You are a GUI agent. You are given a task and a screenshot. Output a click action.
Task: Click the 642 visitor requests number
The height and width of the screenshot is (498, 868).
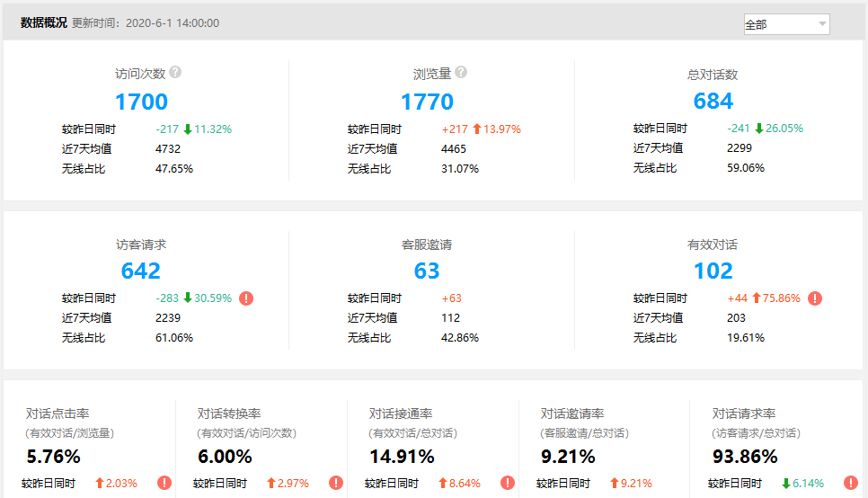(x=141, y=271)
